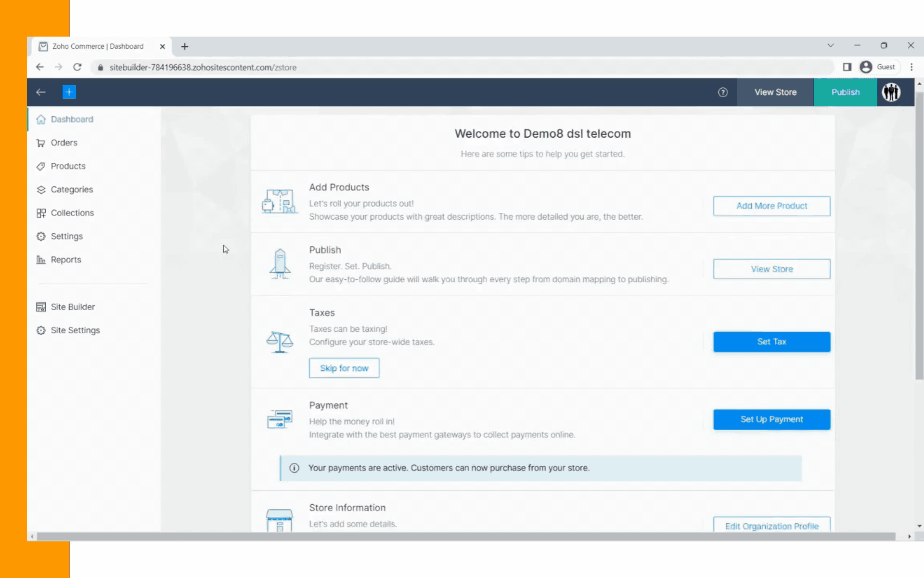Click the Payment cards illustration icon
Image resolution: width=924 pixels, height=578 pixels.
pos(280,419)
